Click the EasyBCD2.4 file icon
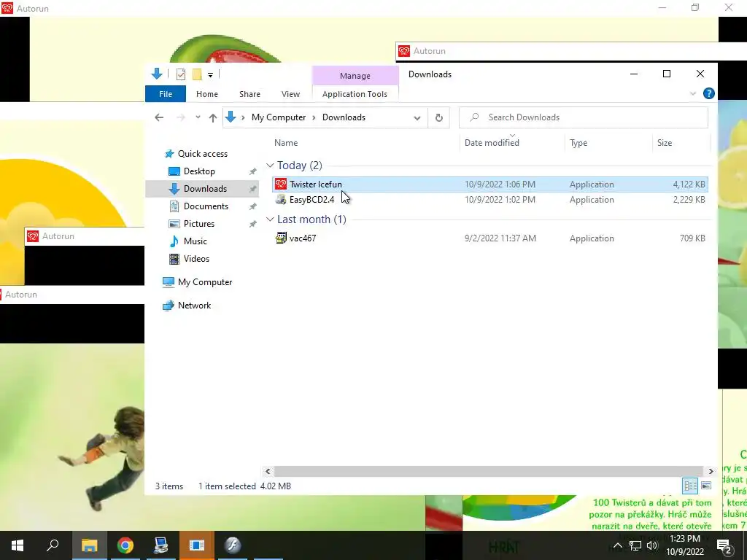 click(x=281, y=200)
